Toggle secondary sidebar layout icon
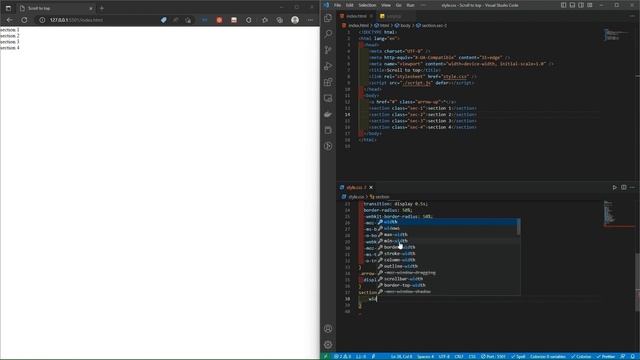 click(x=581, y=5)
